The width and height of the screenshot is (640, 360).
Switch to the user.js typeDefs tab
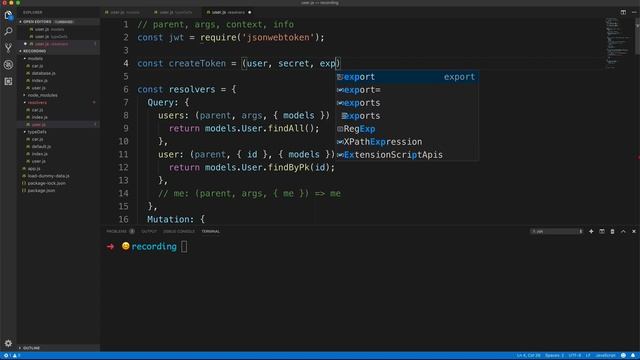tap(176, 12)
